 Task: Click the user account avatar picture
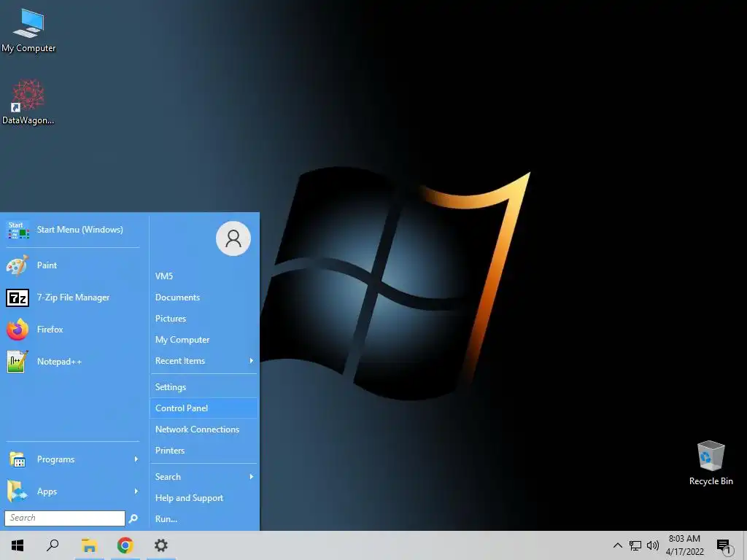233,238
